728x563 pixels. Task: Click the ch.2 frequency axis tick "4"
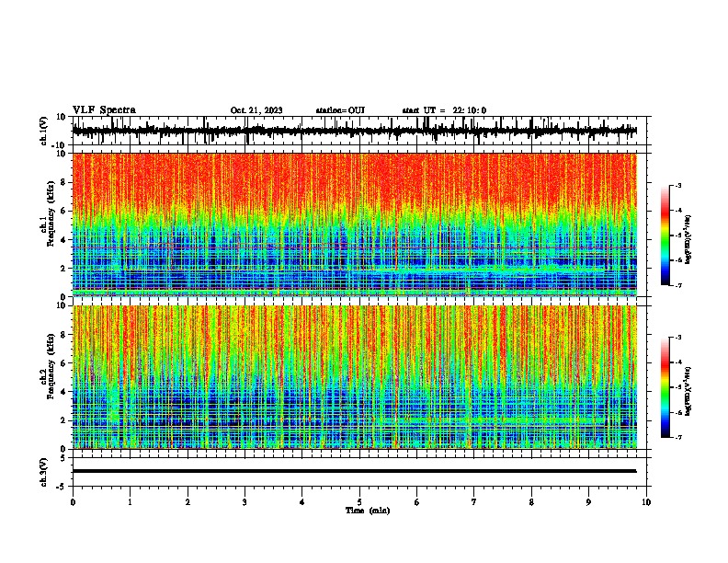(x=63, y=392)
